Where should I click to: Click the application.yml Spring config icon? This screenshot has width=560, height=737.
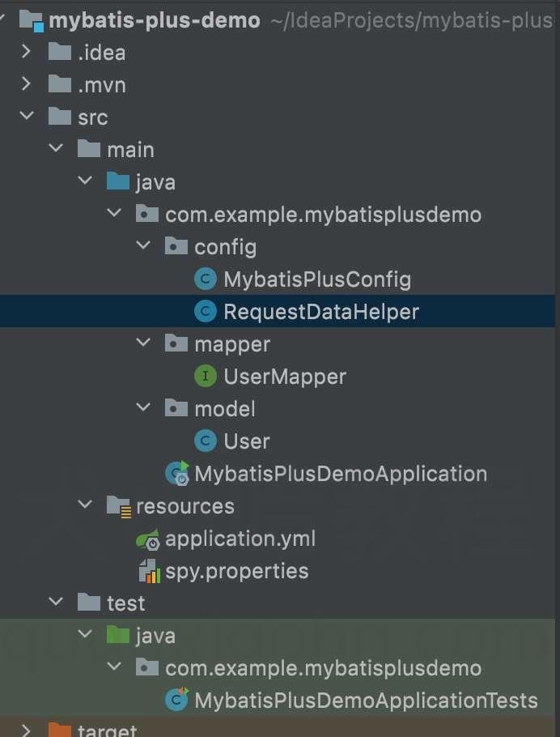tap(148, 539)
